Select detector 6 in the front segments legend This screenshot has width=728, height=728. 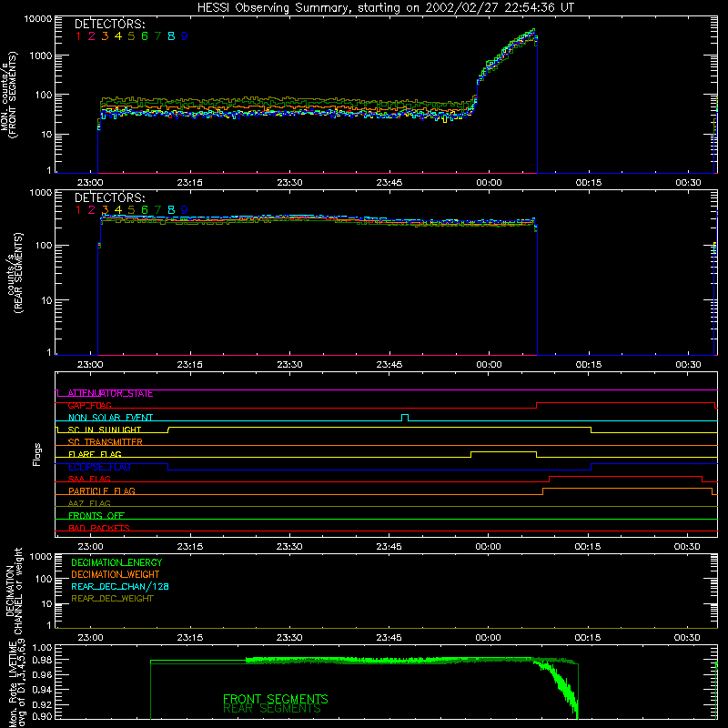(145, 36)
